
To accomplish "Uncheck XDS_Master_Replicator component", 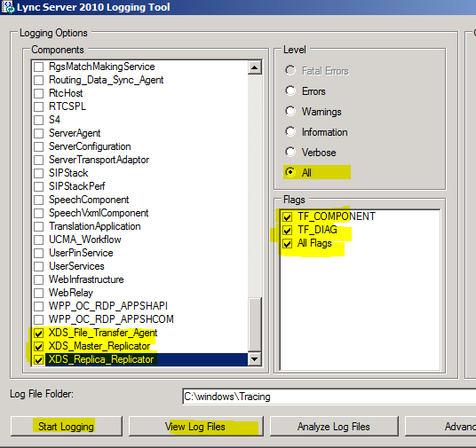I will [38, 346].
